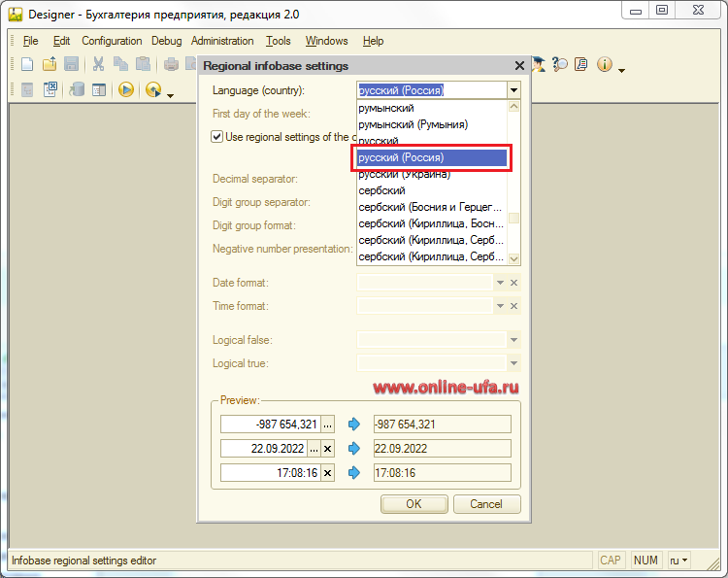
Task: Click the greyed configuration tree icon
Action: 27,89
